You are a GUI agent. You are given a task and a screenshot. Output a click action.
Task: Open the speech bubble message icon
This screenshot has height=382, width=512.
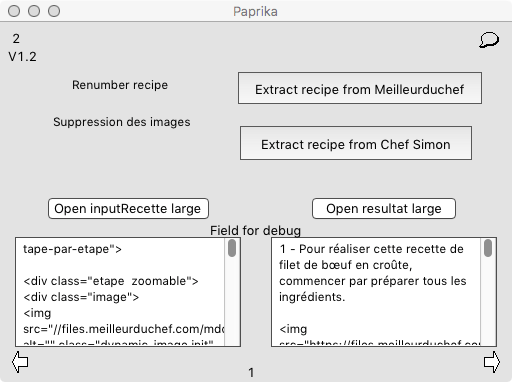pyautogui.click(x=489, y=40)
